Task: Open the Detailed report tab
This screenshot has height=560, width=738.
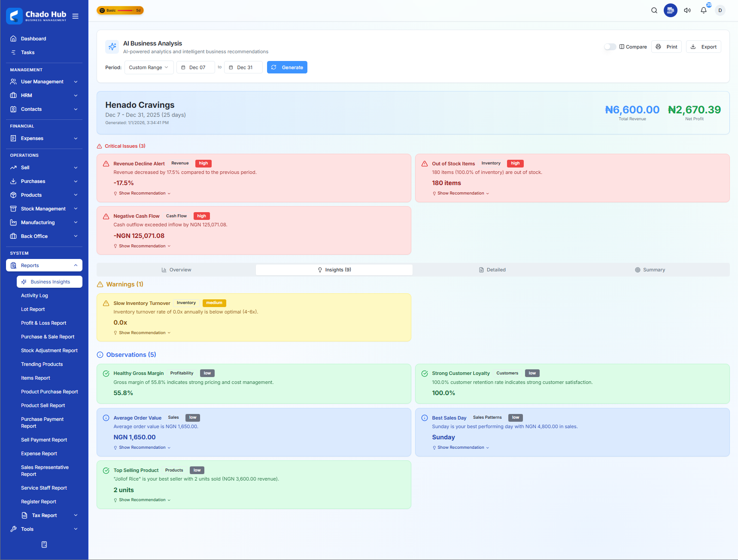Action: [x=492, y=269]
